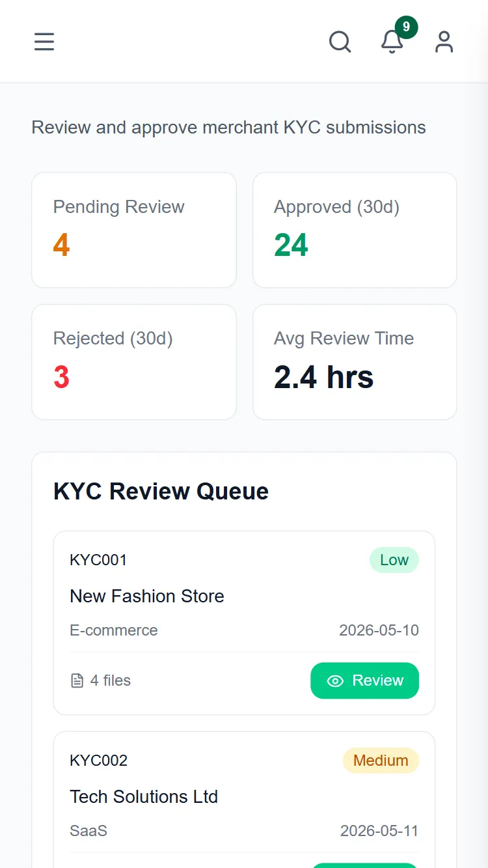Viewport: 488px width, 868px height.
Task: Click the SaaS category label
Action: 88,831
